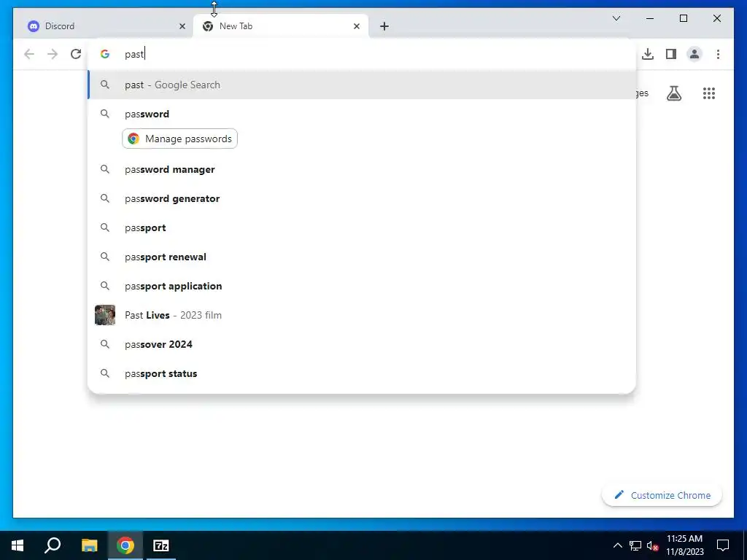This screenshot has width=747, height=560.
Task: Choose the 'password' suggestion
Action: (362, 114)
